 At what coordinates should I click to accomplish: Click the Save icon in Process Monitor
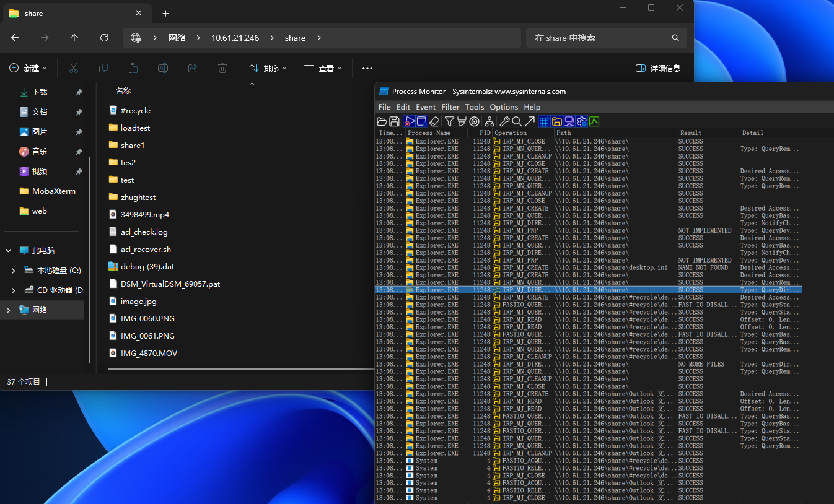[x=394, y=121]
